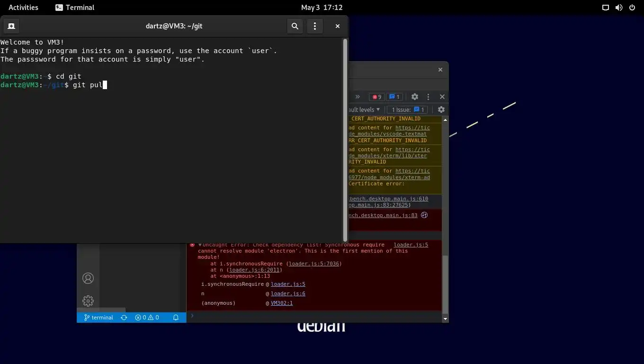Screen dimensions: 644x364
Task: Open console settings gear icon
Action: pos(441,109)
